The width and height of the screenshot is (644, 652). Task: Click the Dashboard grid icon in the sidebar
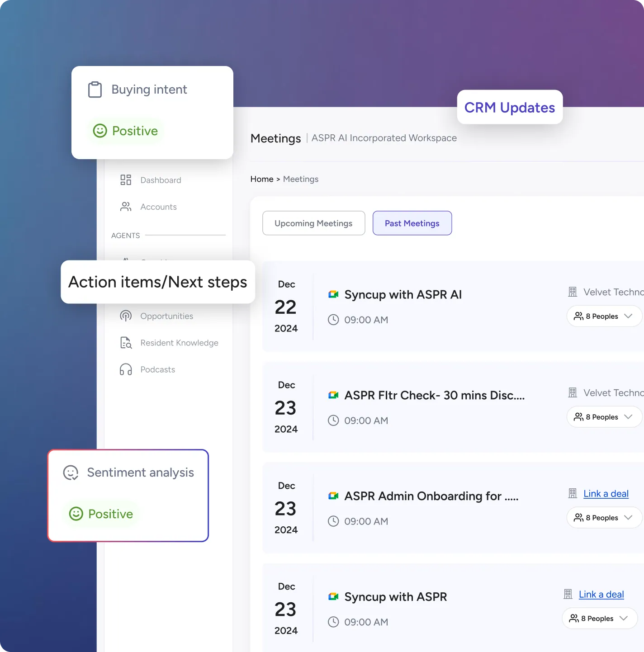(x=126, y=180)
